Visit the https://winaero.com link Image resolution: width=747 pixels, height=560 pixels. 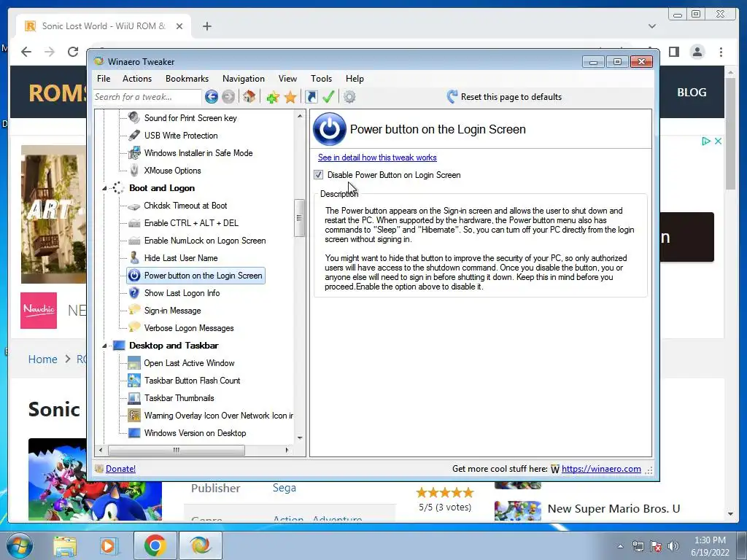tap(601, 469)
